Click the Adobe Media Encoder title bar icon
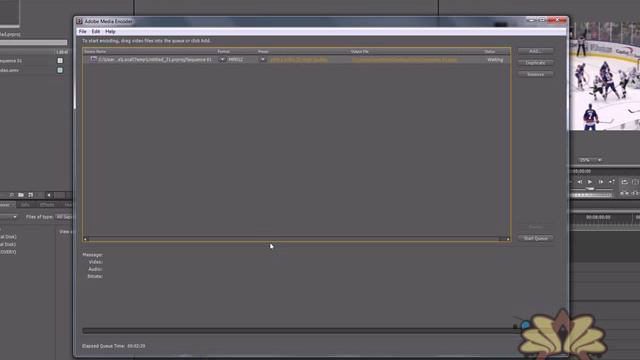This screenshot has height=360, width=640. point(79,21)
